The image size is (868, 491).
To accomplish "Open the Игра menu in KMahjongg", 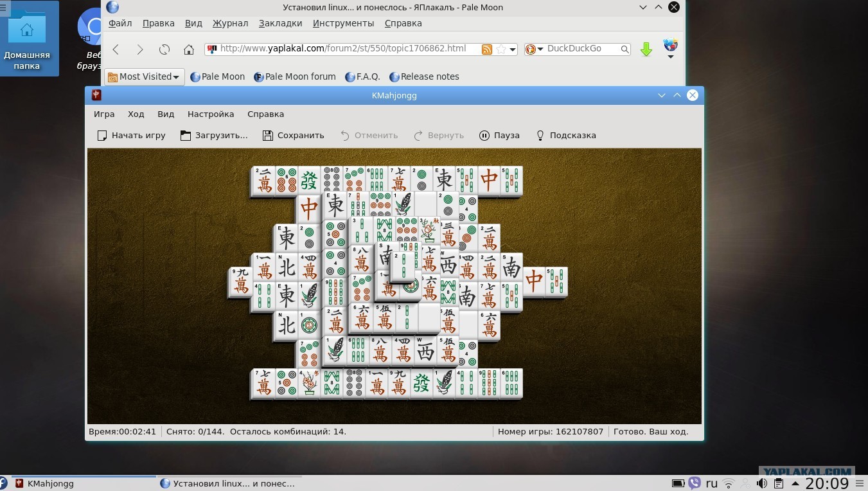I will pyautogui.click(x=104, y=114).
